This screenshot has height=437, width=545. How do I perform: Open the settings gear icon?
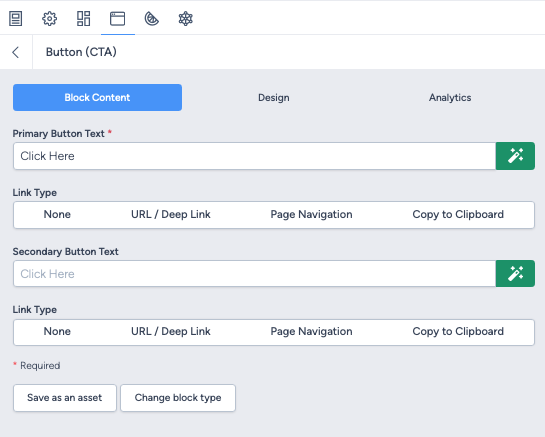(49, 18)
